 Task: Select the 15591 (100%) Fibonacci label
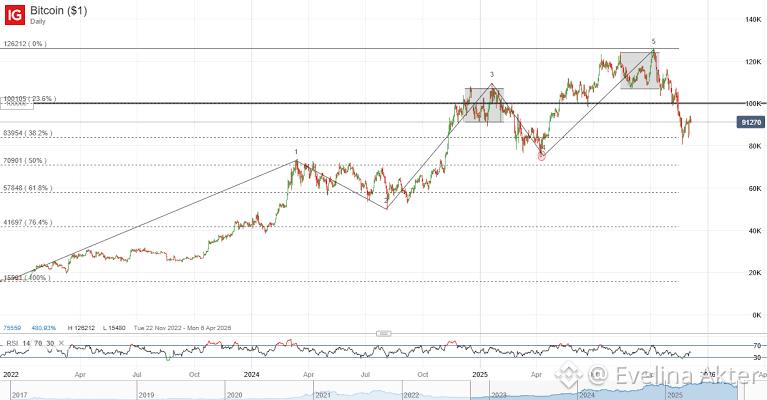pos(26,278)
